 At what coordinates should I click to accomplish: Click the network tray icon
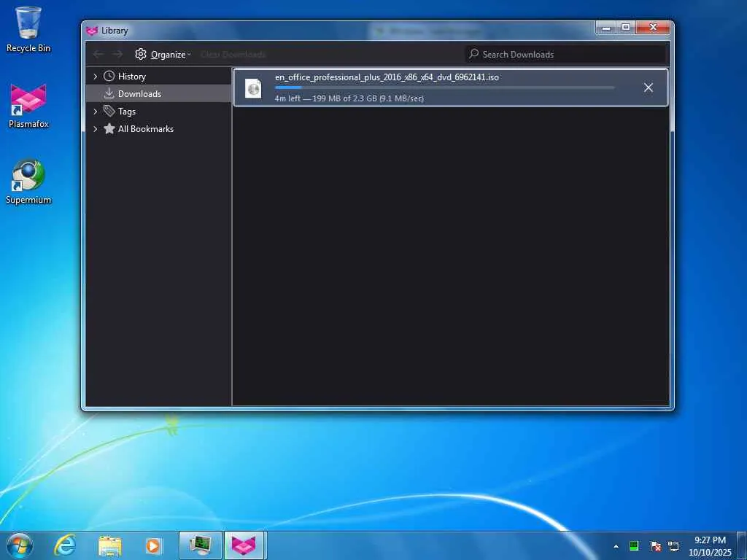[x=673, y=546]
